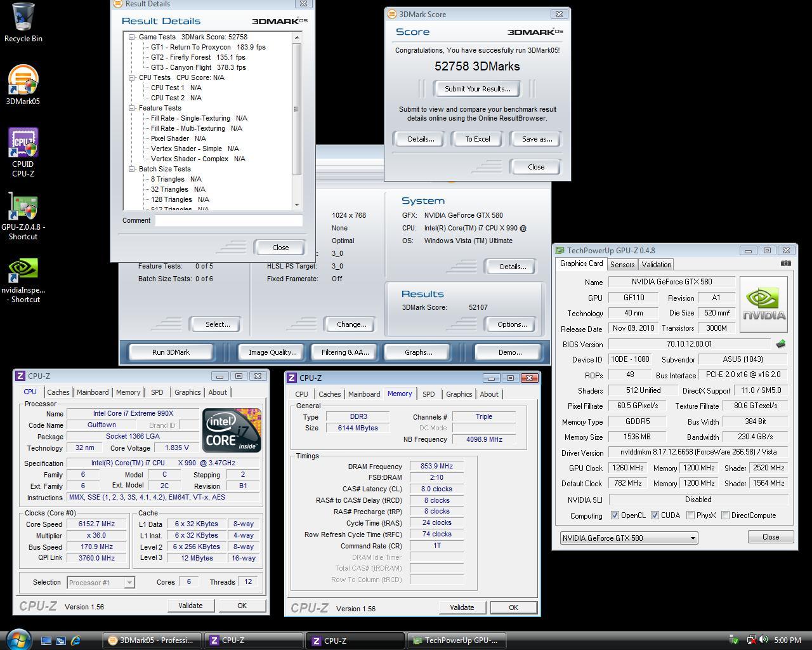
Task: Click the Save as... button
Action: point(537,139)
